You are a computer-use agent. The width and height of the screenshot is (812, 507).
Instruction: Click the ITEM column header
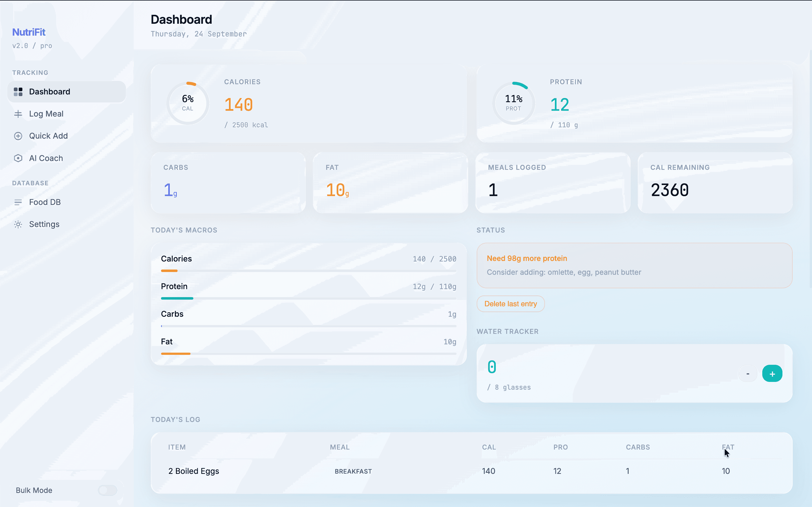pos(177,447)
